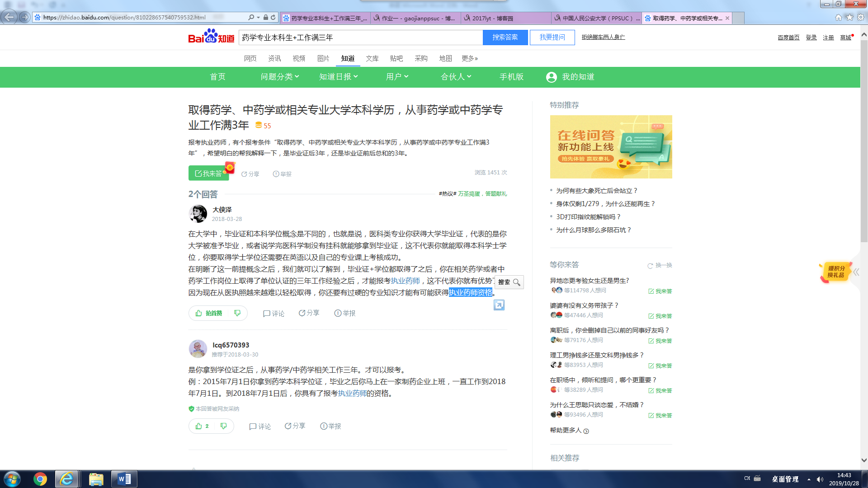Open Chrome from the Windows taskbar

tap(40, 479)
